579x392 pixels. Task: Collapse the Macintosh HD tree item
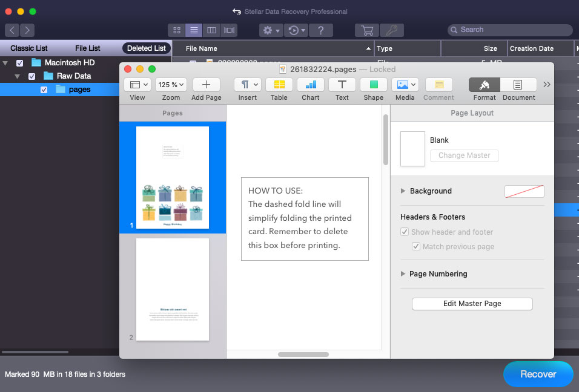5,63
